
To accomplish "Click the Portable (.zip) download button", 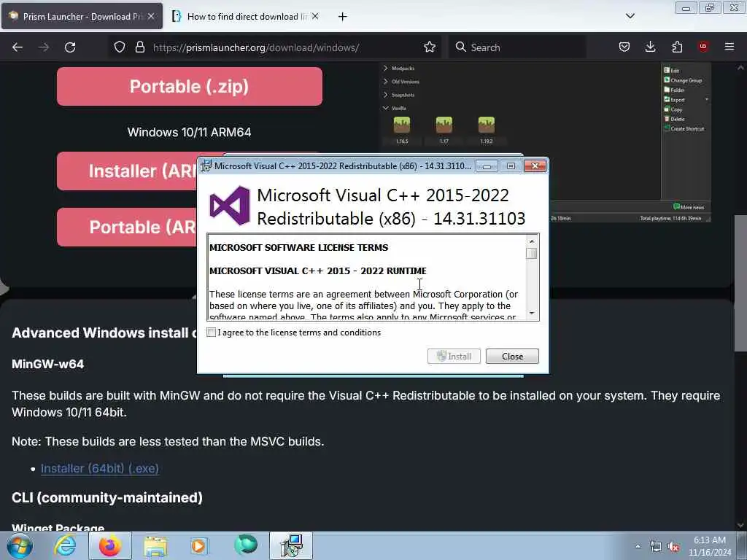I will click(190, 87).
